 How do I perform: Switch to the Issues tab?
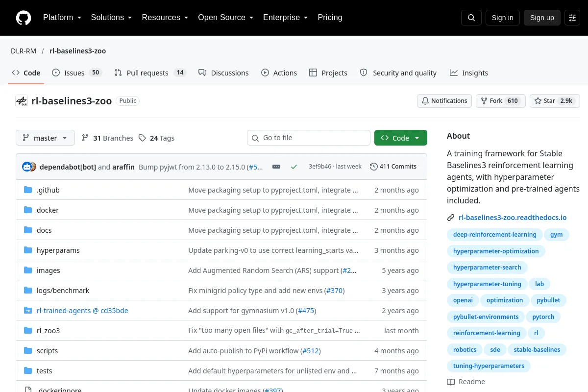tap(76, 73)
